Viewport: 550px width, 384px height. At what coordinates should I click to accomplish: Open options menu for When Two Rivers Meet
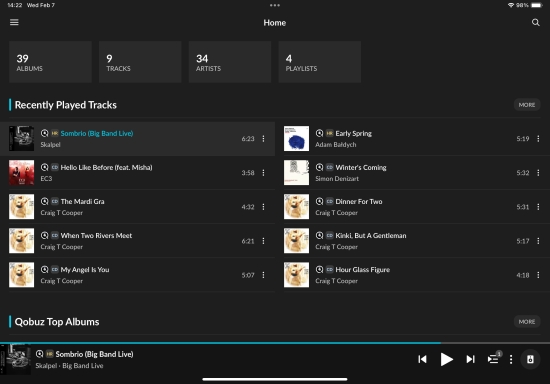263,241
